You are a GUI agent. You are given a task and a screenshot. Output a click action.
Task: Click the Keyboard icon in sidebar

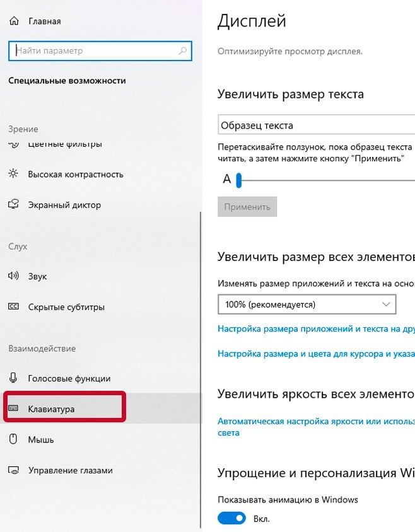pyautogui.click(x=13, y=408)
